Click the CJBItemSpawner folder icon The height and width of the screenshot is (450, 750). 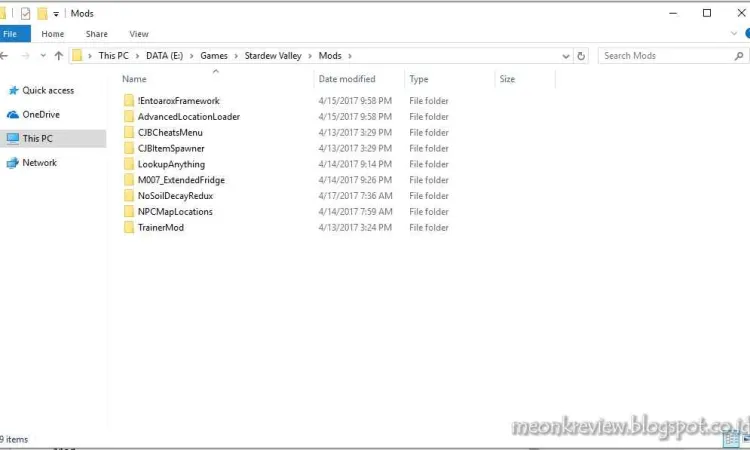click(129, 148)
